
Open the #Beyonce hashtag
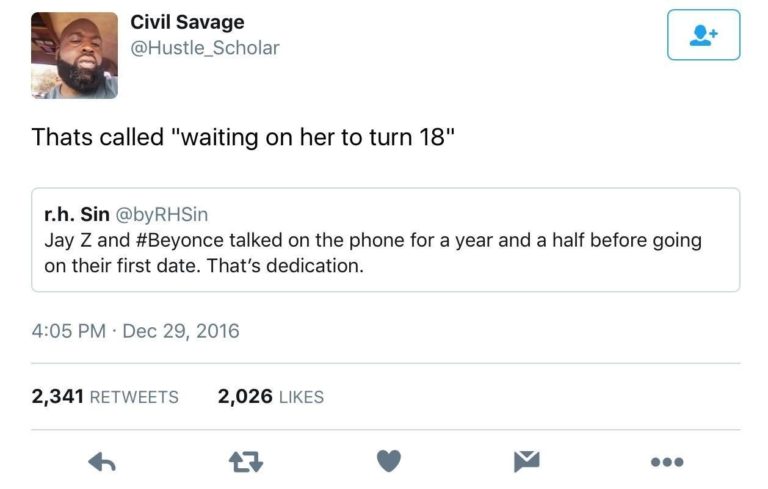(180, 240)
